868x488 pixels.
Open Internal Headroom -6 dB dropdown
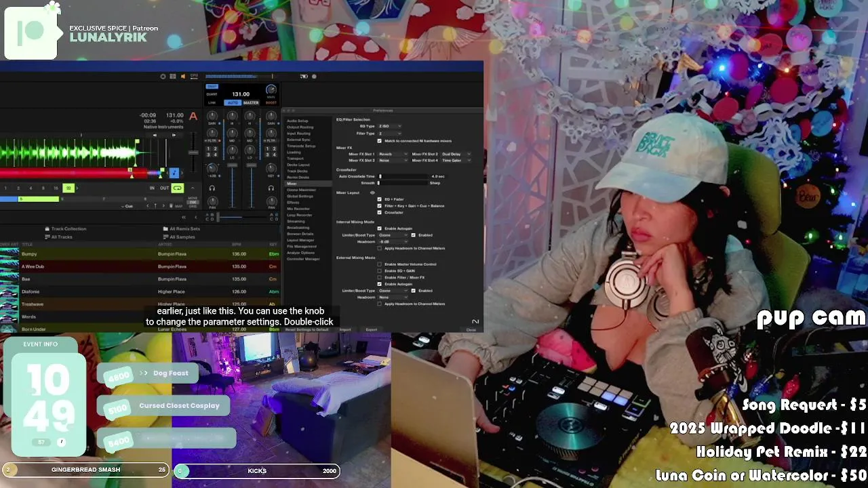click(x=393, y=242)
